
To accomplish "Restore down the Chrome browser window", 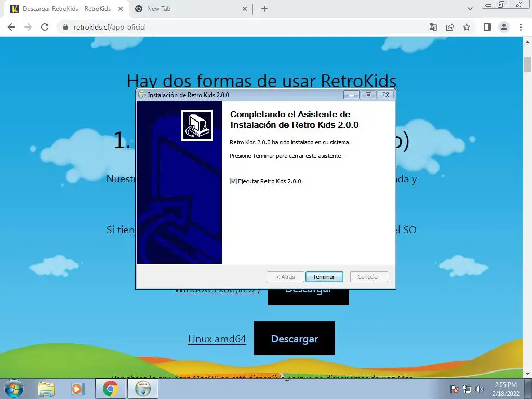I will click(x=501, y=5).
